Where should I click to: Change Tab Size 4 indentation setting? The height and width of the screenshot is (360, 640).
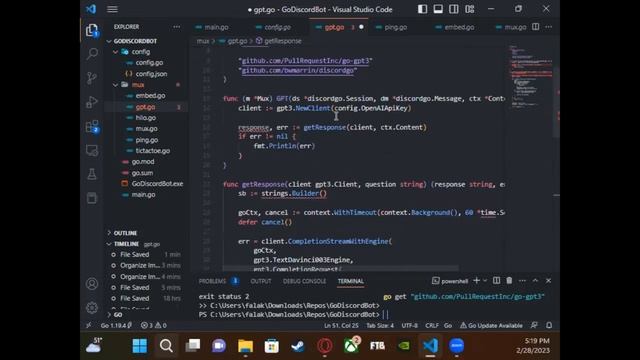click(x=380, y=326)
